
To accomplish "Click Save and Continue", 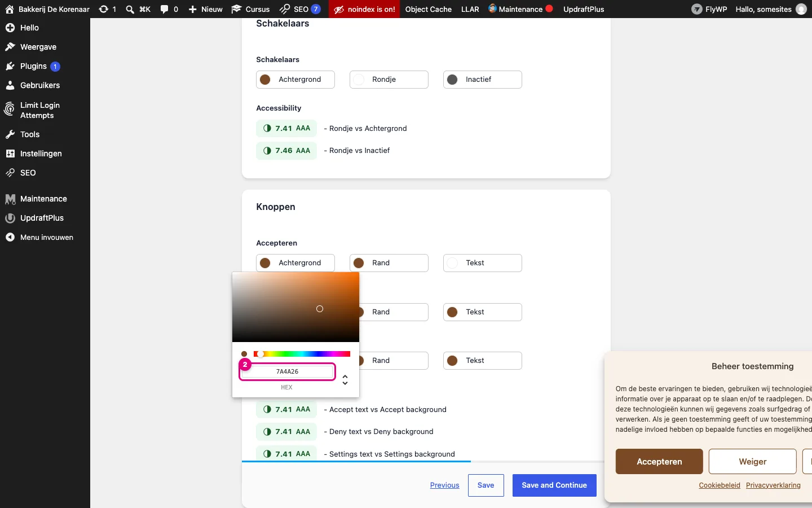I will [x=554, y=485].
